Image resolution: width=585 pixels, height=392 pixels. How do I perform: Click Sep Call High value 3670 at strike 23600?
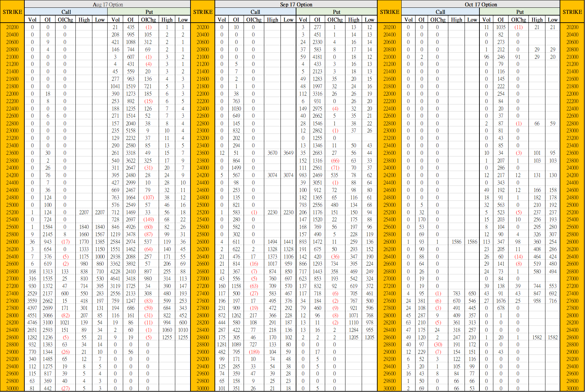[272, 153]
